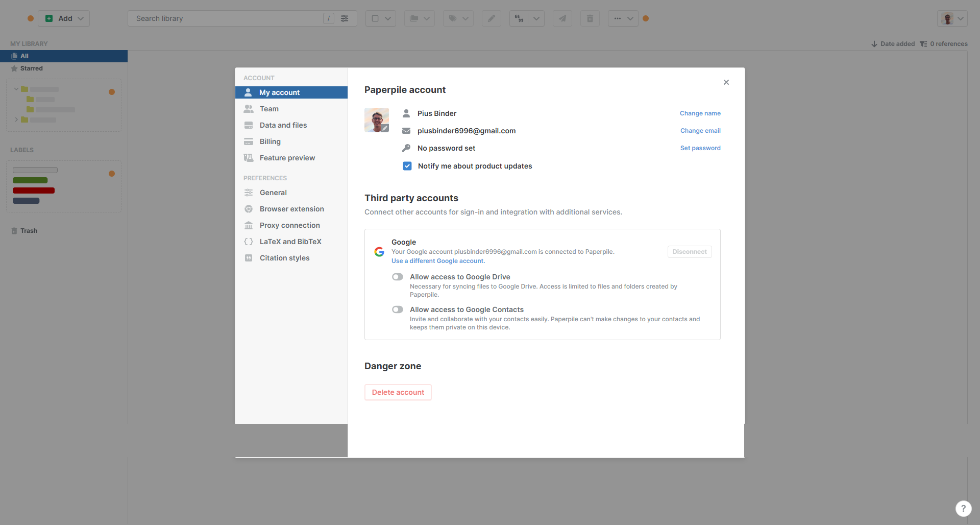Edit the profile photo of Pius Binder
Screen dimensions: 980x525
click(385, 128)
